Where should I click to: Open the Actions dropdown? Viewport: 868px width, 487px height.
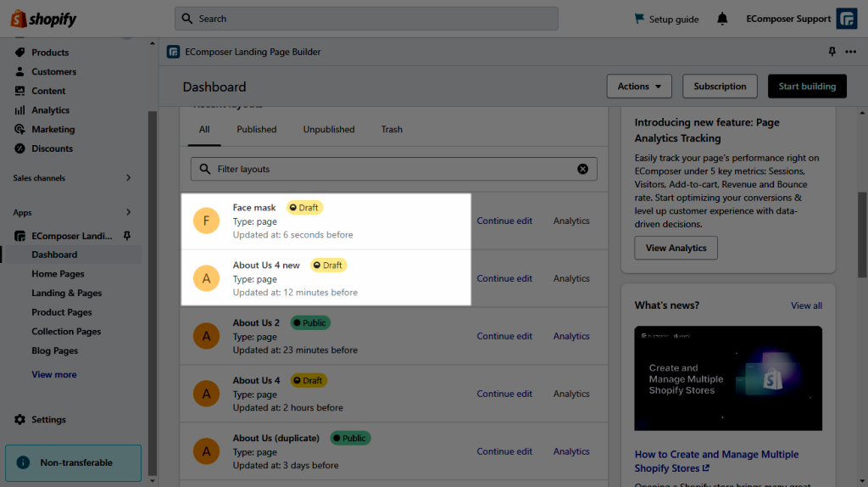[x=639, y=87]
